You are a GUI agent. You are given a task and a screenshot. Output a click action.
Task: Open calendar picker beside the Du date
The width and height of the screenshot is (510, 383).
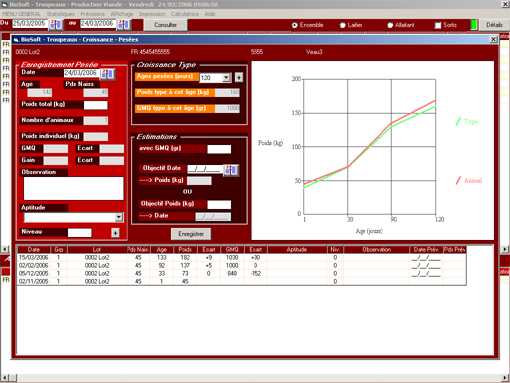click(56, 24)
